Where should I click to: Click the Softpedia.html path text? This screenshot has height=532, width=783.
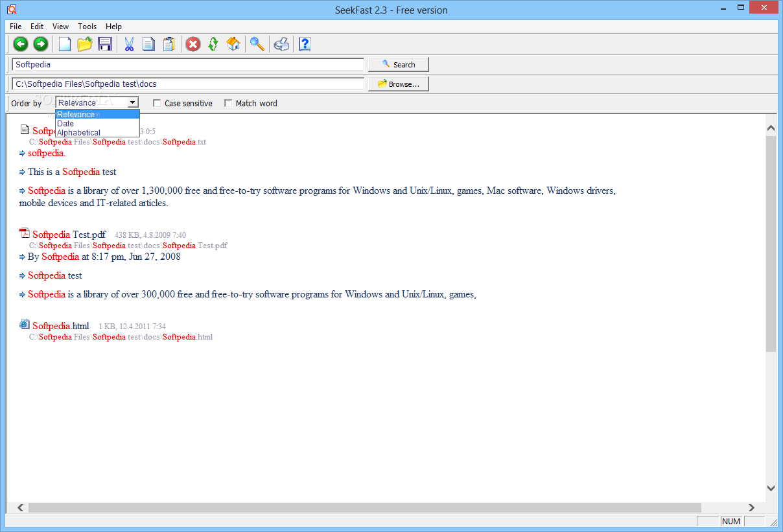[x=121, y=337]
